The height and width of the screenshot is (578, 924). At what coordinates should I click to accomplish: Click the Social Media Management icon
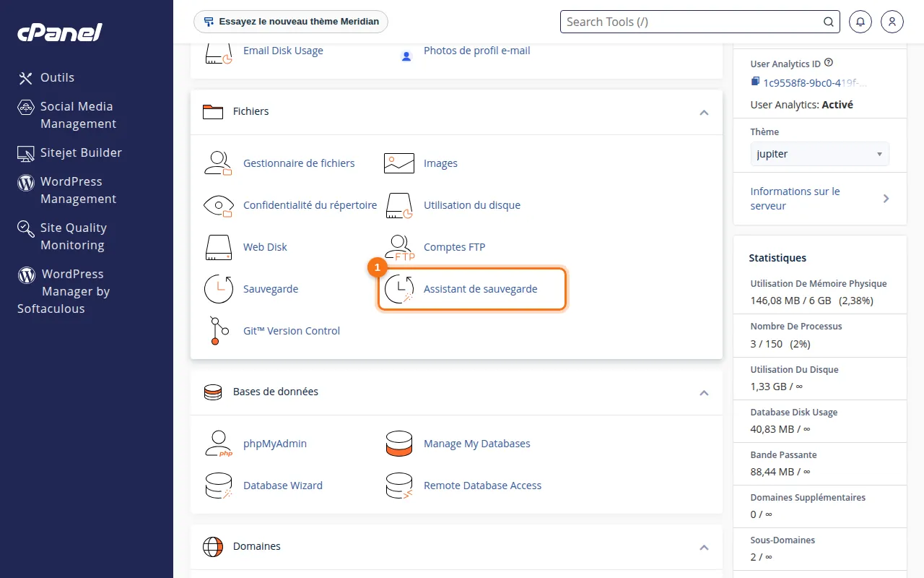(26, 107)
